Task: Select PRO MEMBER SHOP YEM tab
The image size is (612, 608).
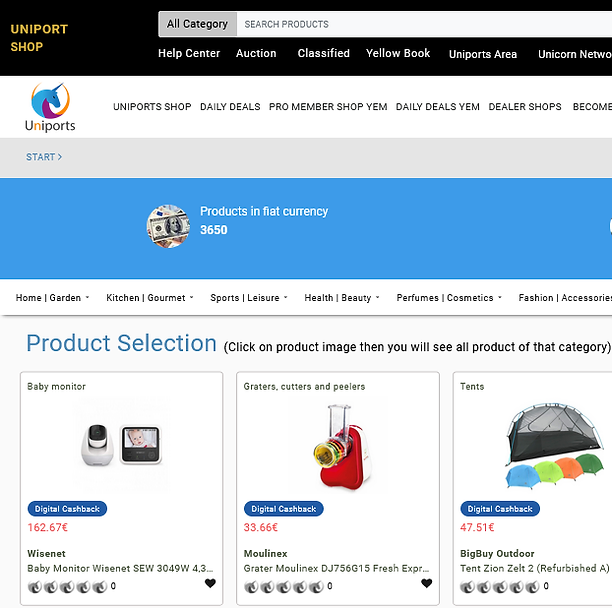Action: (x=328, y=107)
